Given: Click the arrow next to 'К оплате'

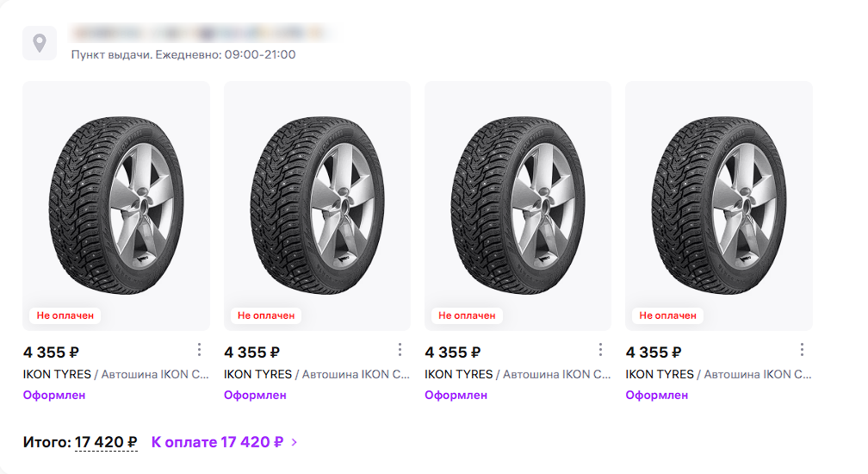Looking at the screenshot, I should pos(294,443).
